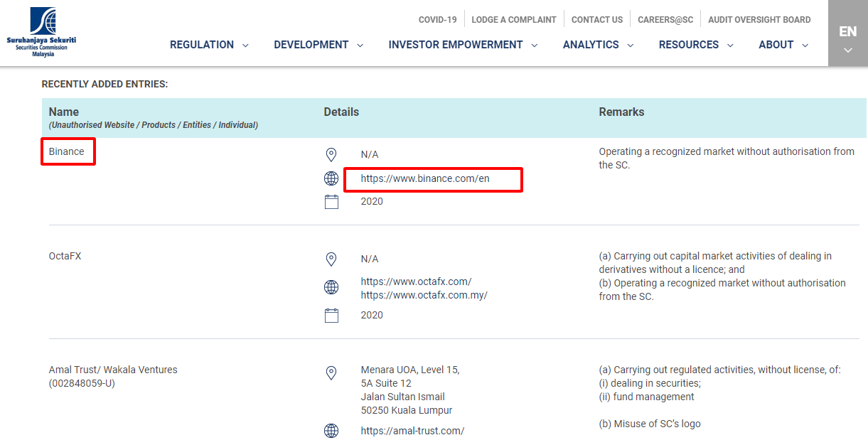
Task: Open the https://www.octafx.com.my/ link
Action: coord(424,295)
